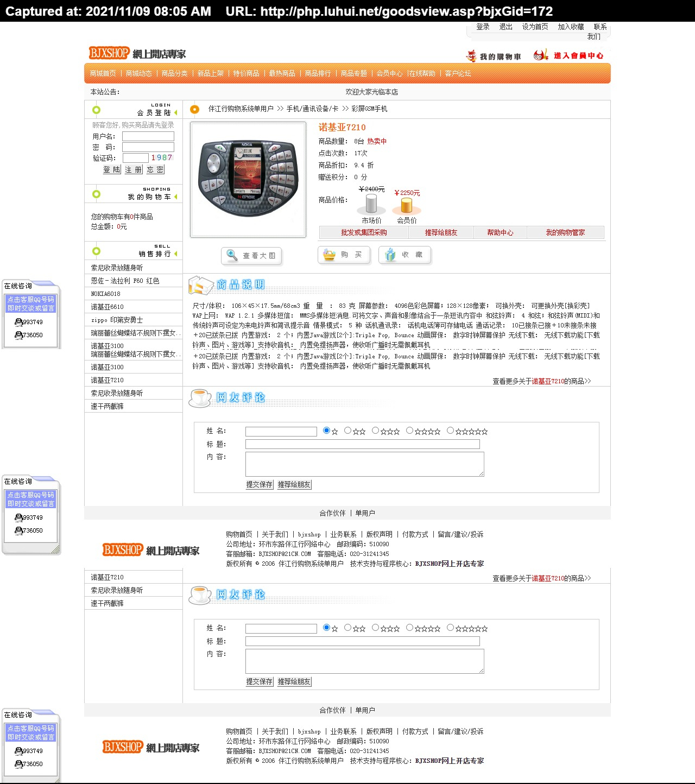Click the 退出 link at the top

click(x=506, y=27)
